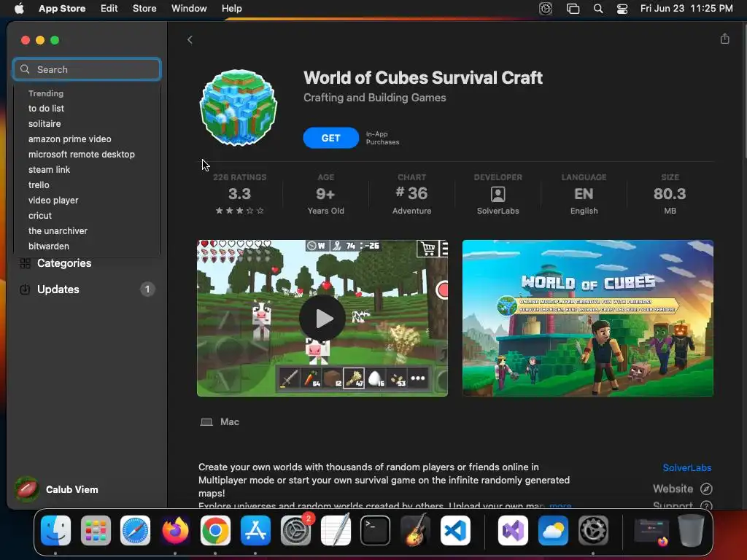
Task: Open the World of Cubes promo screenshot
Action: coord(587,318)
